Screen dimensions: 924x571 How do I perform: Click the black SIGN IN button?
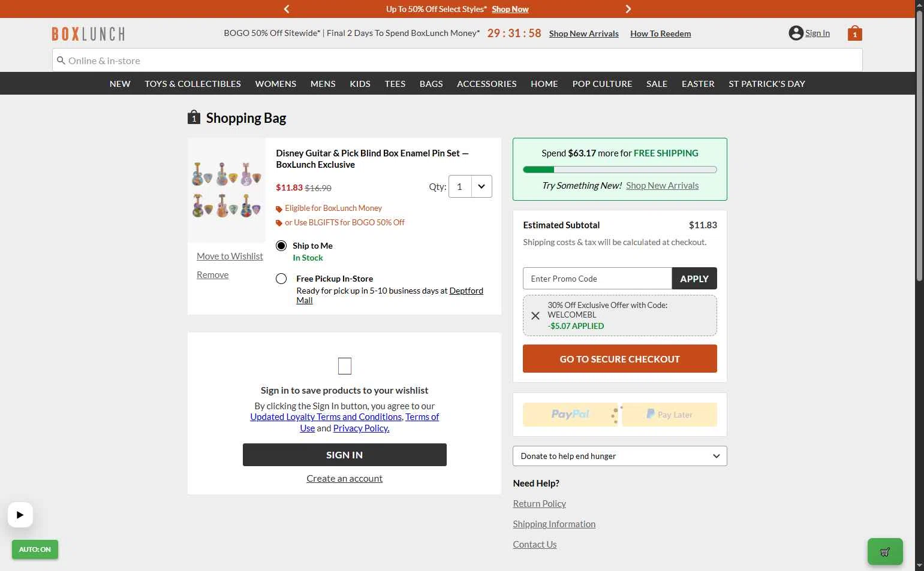pos(345,455)
